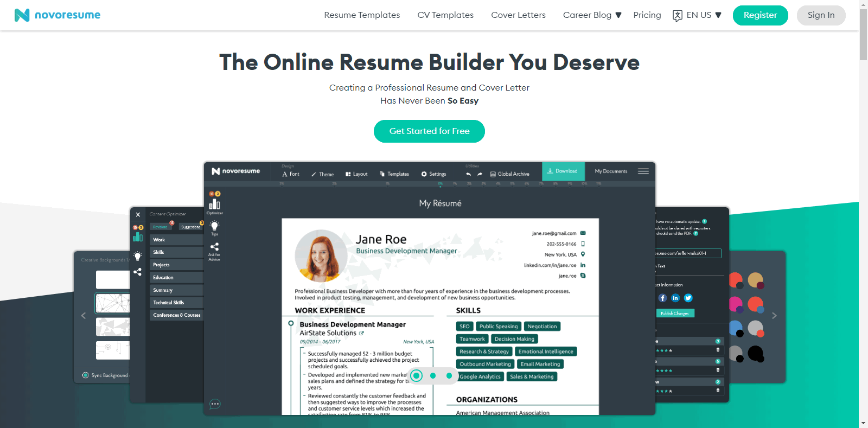Open the hamburger menu beside My Documents
Screen dimensions: 868x428
point(643,171)
